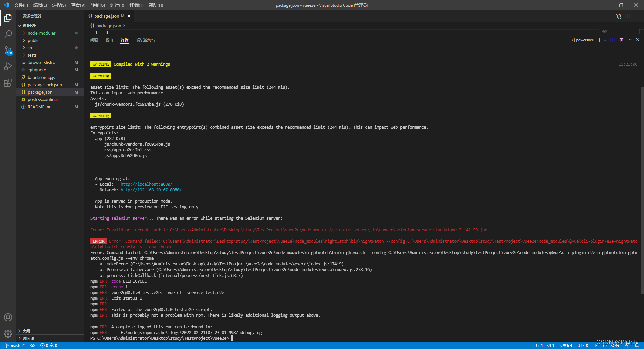Click the feedback icon in the status bar
Image resolution: width=644 pixels, height=349 pixels.
tap(627, 345)
